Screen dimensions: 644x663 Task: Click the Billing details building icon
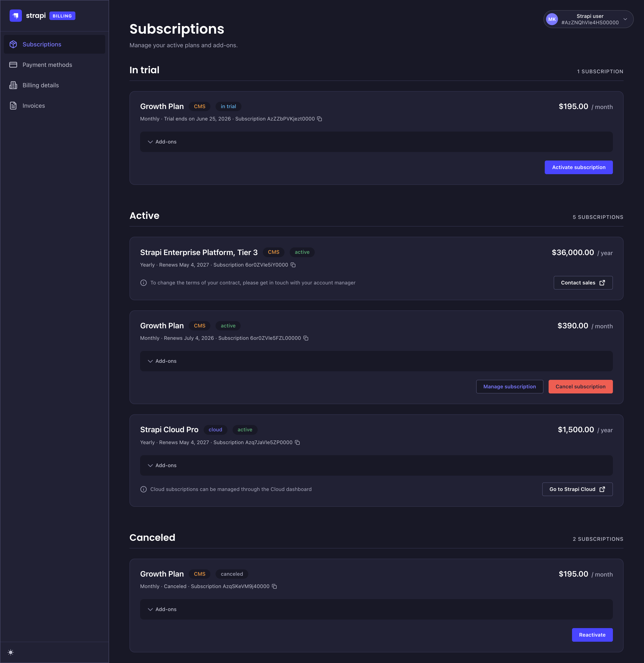point(13,85)
